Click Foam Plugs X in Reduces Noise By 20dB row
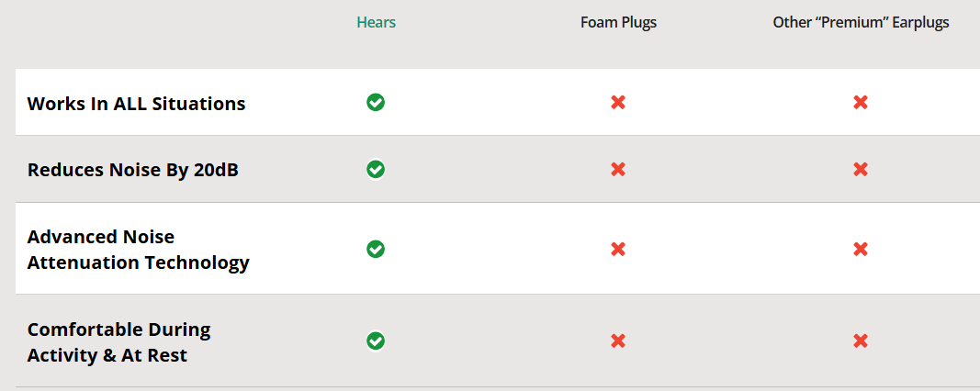The image size is (980, 391). [618, 169]
